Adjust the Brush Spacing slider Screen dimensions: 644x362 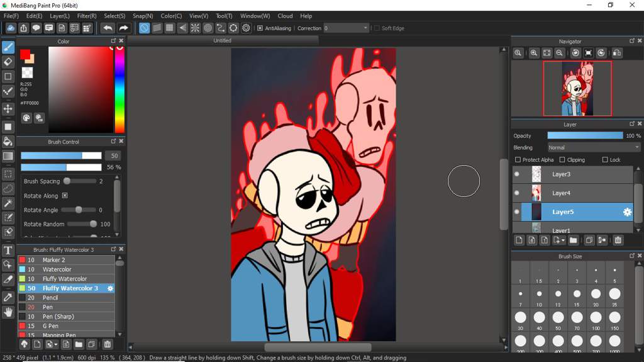click(x=80, y=181)
